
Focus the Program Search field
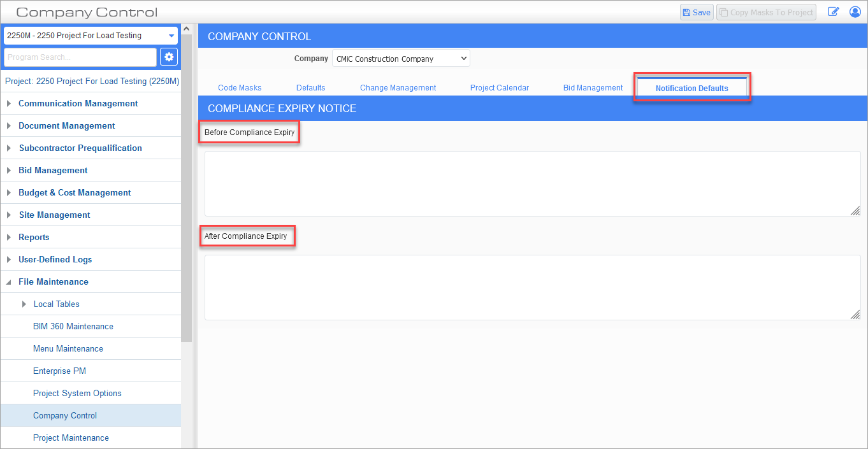tap(80, 57)
